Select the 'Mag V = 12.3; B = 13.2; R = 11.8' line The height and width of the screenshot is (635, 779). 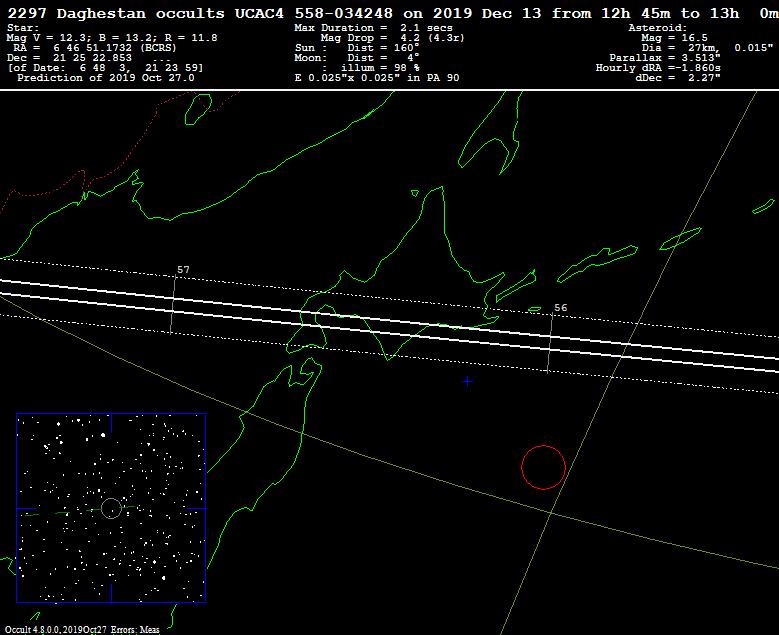[x=112, y=38]
